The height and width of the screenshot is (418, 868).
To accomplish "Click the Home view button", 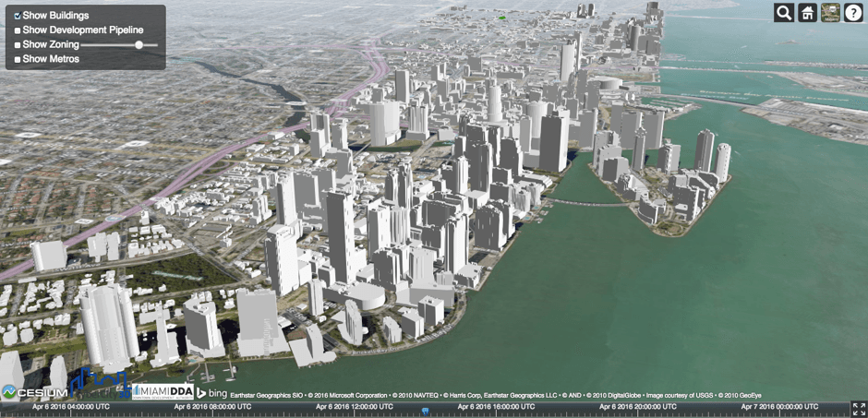I will click(808, 13).
